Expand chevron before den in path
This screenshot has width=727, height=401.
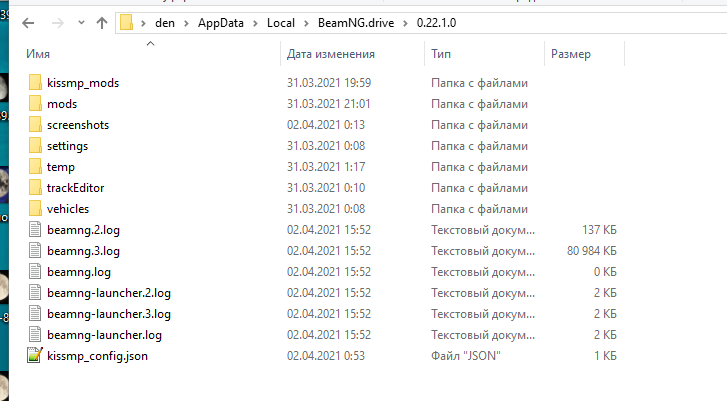pyautogui.click(x=144, y=23)
